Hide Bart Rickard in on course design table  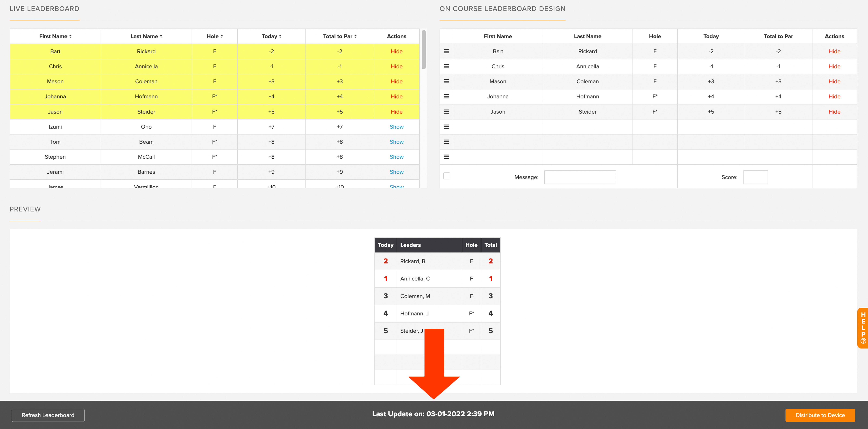pos(834,51)
